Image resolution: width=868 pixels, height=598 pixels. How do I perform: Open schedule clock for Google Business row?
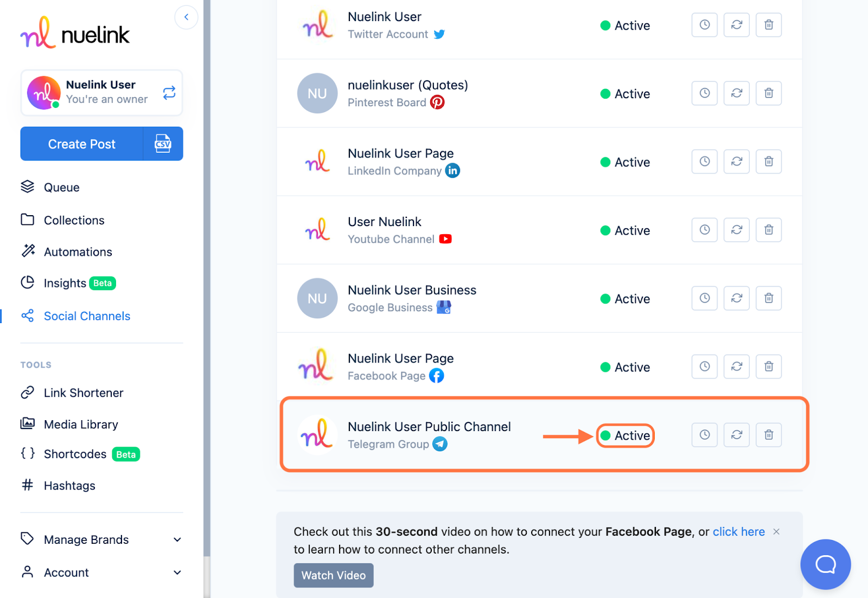point(704,298)
